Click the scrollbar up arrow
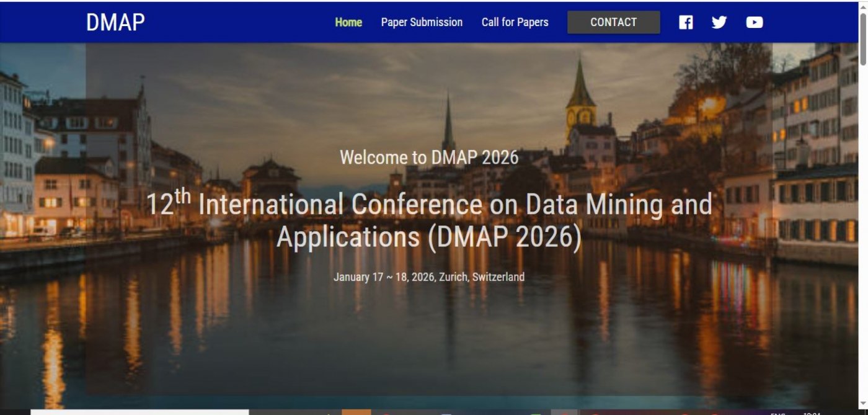 point(863,6)
